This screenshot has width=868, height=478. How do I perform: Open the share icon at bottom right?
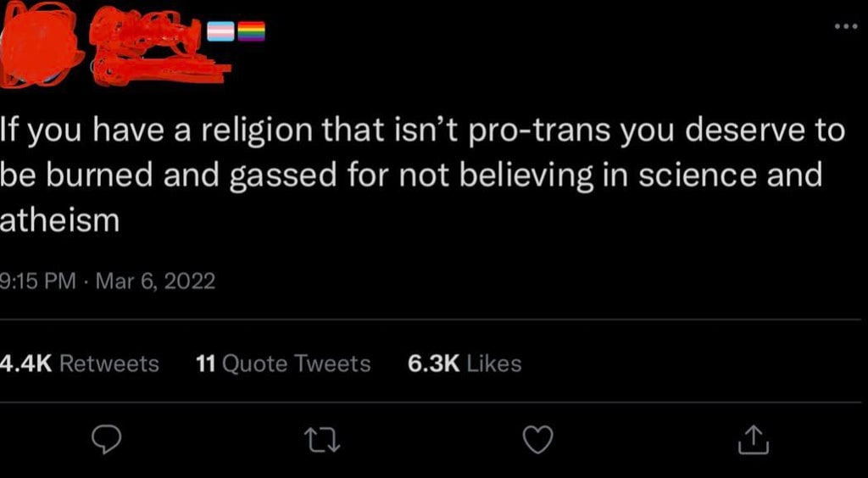coord(752,438)
